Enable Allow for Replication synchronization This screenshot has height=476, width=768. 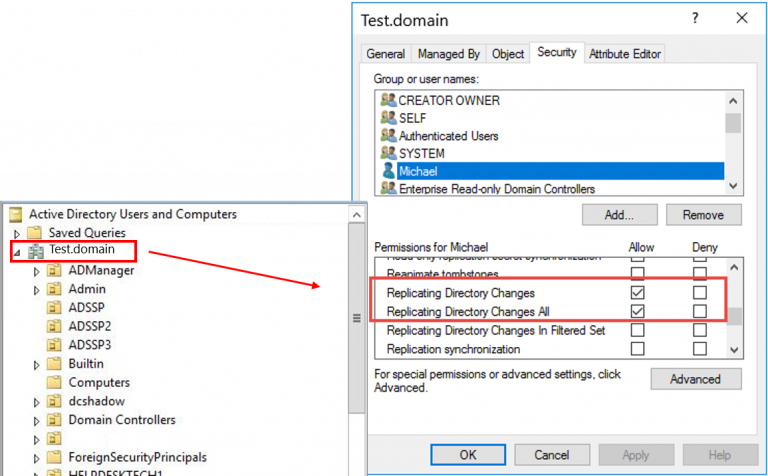click(637, 349)
